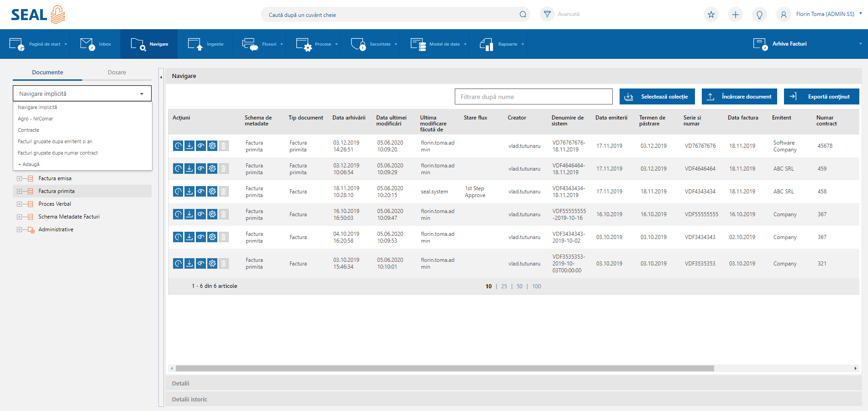Click the Încărcare document button
Image resolution: width=868 pixels, height=411 pixels.
739,97
